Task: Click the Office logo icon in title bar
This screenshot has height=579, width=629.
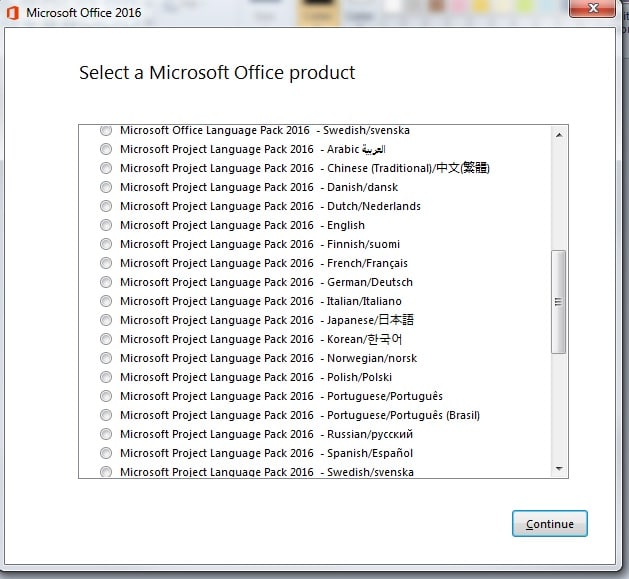Action: pyautogui.click(x=13, y=13)
